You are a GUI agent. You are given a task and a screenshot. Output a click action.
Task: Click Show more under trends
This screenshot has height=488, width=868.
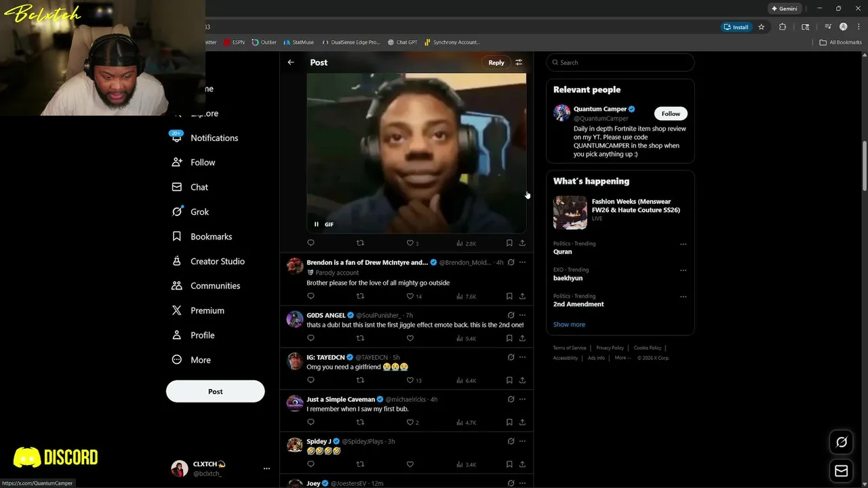point(569,325)
